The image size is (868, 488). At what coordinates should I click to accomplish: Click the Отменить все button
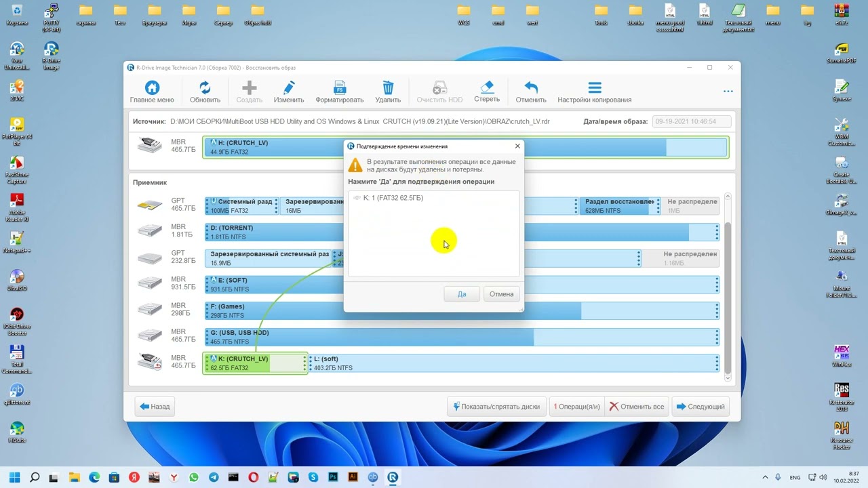point(637,407)
